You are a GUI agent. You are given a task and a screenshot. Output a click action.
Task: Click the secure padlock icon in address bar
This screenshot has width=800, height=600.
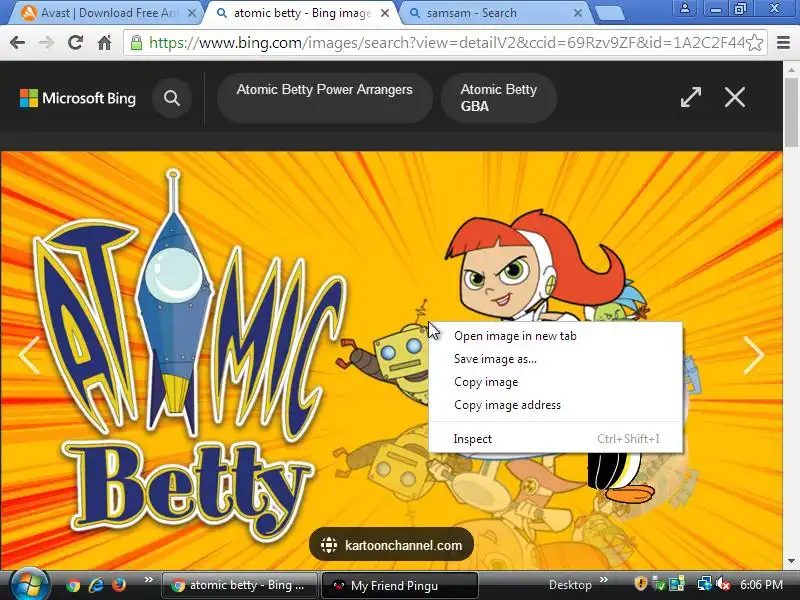[136, 43]
